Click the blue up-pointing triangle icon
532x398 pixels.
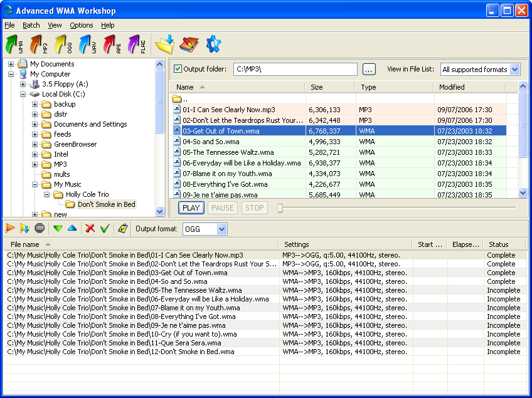pyautogui.click(x=72, y=228)
